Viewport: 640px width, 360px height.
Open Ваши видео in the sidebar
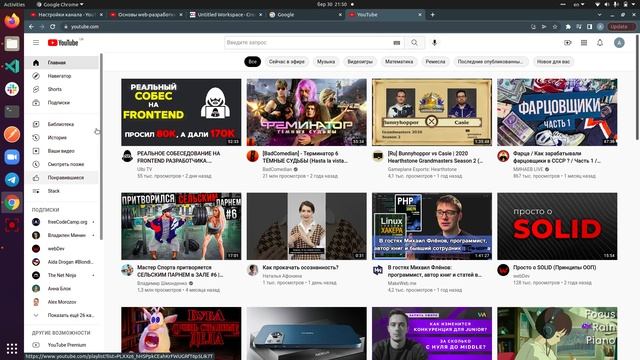[61, 151]
